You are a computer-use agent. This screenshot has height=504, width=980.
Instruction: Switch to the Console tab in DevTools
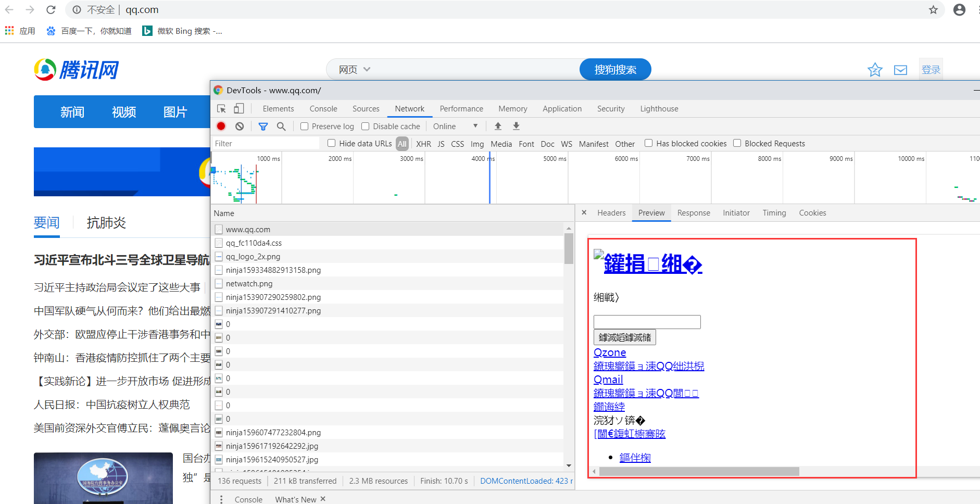click(323, 108)
